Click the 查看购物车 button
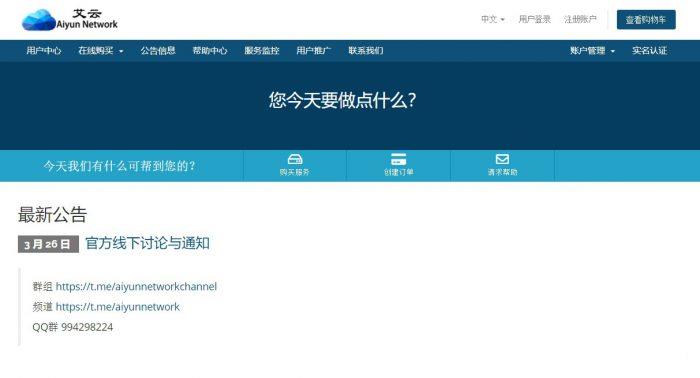 pos(646,20)
